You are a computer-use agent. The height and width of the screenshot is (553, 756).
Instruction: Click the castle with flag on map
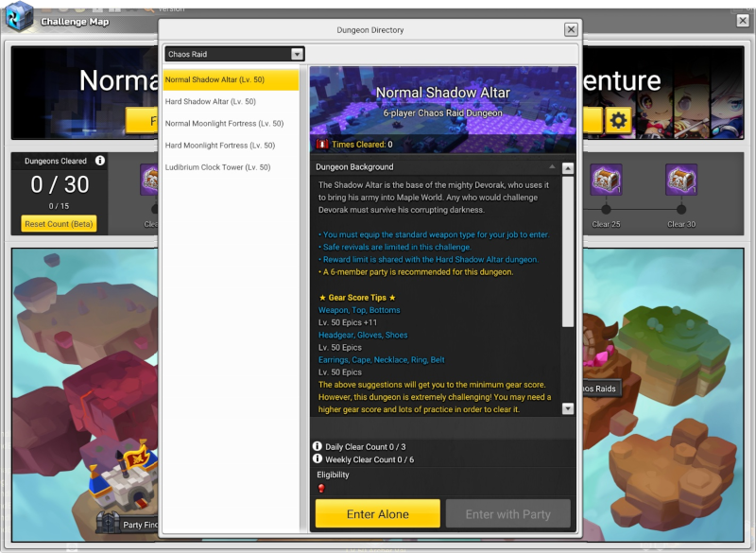point(125,475)
